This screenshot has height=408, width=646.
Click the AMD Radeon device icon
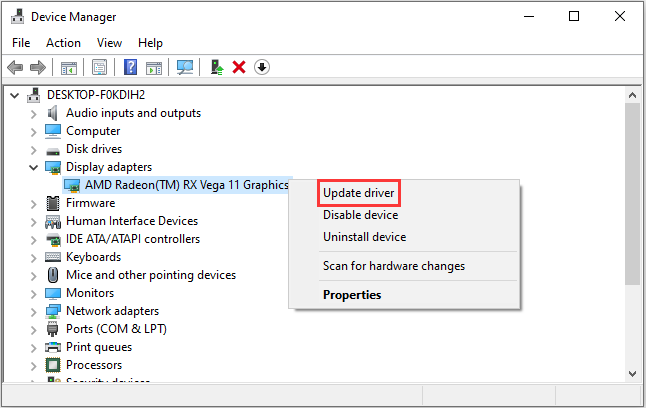[x=72, y=185]
